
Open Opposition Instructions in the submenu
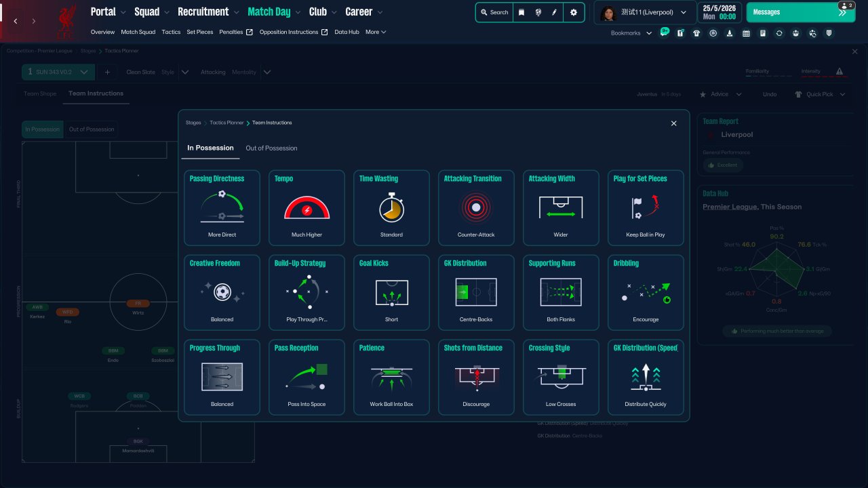tap(294, 32)
